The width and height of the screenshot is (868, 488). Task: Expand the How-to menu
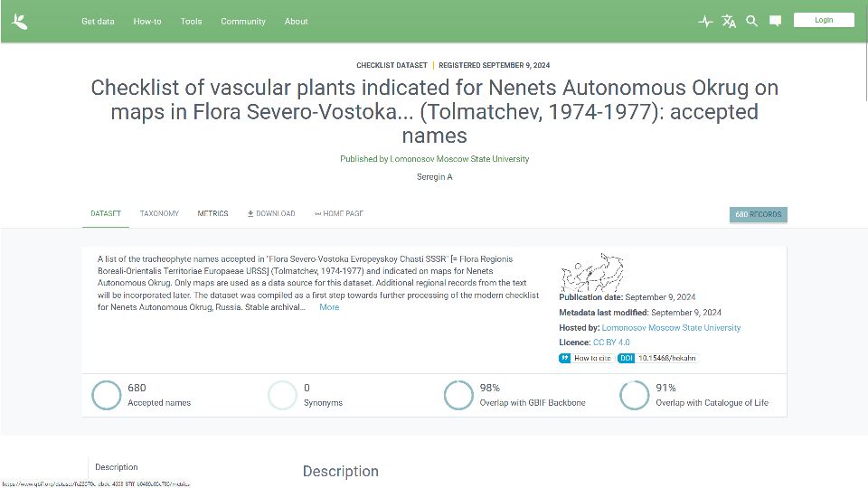147,22
